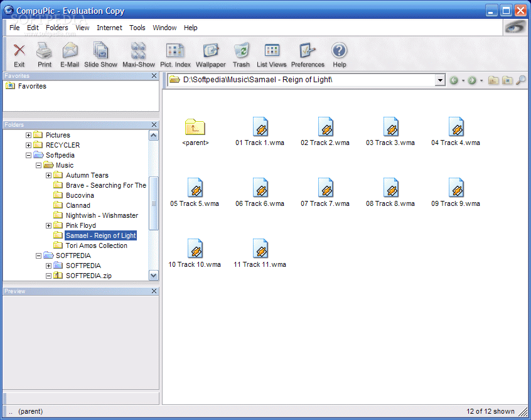Open the Tools menu

tap(137, 28)
